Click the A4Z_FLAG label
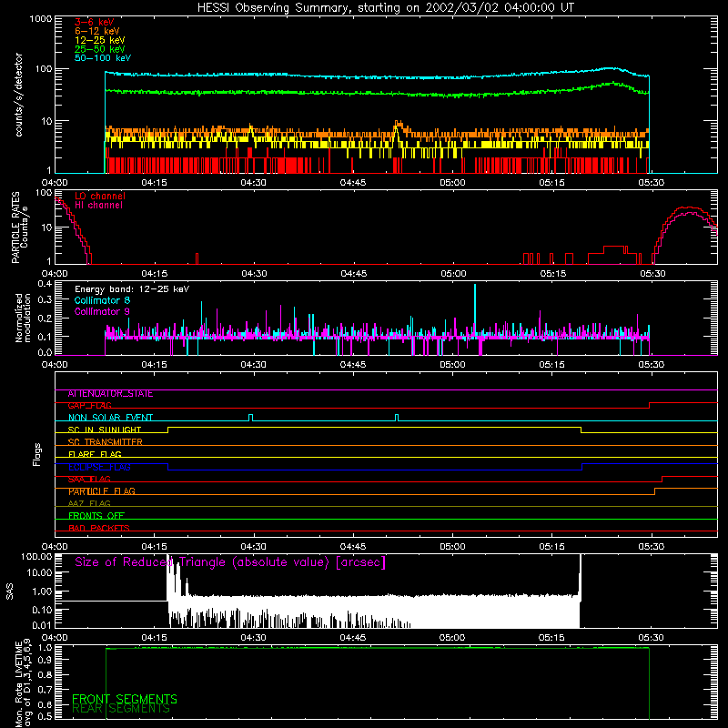The image size is (728, 728). (89, 504)
